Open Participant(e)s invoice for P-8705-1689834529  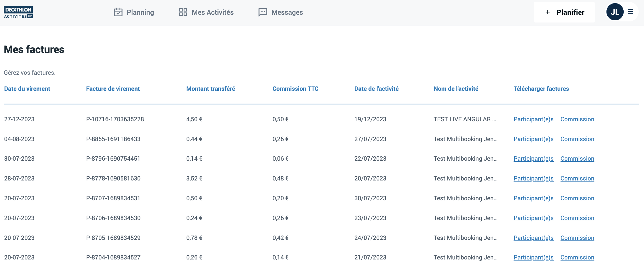[533, 238]
